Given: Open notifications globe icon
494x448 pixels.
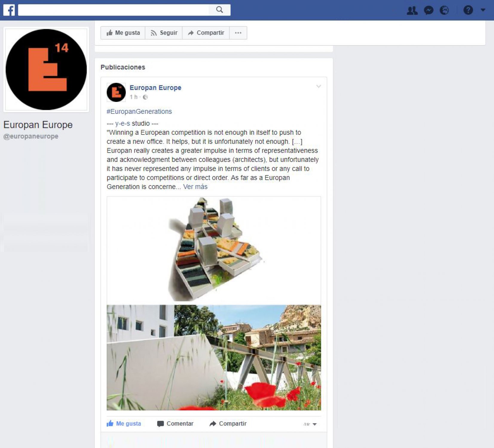Looking at the screenshot, I should 444,10.
